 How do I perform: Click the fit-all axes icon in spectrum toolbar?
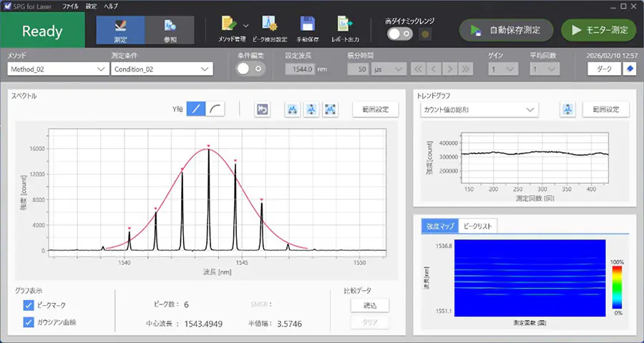pyautogui.click(x=330, y=109)
